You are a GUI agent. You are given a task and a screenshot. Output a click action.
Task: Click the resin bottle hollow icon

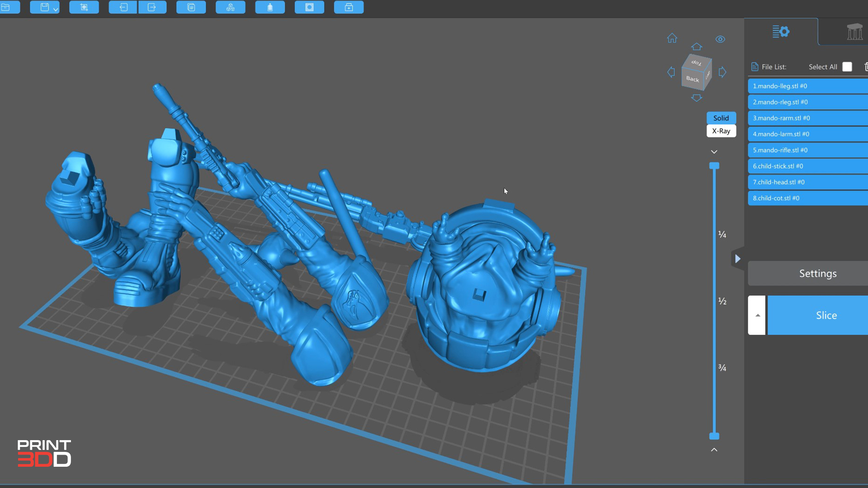[x=270, y=7]
